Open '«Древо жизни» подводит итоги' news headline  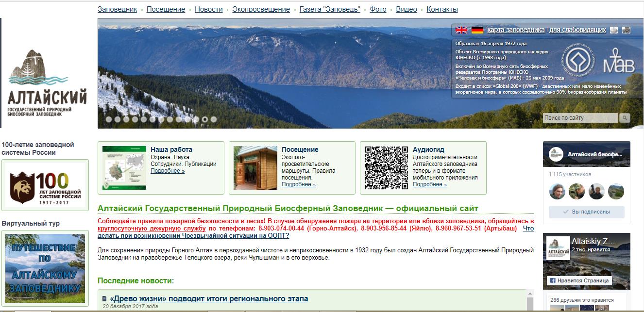coord(209,298)
